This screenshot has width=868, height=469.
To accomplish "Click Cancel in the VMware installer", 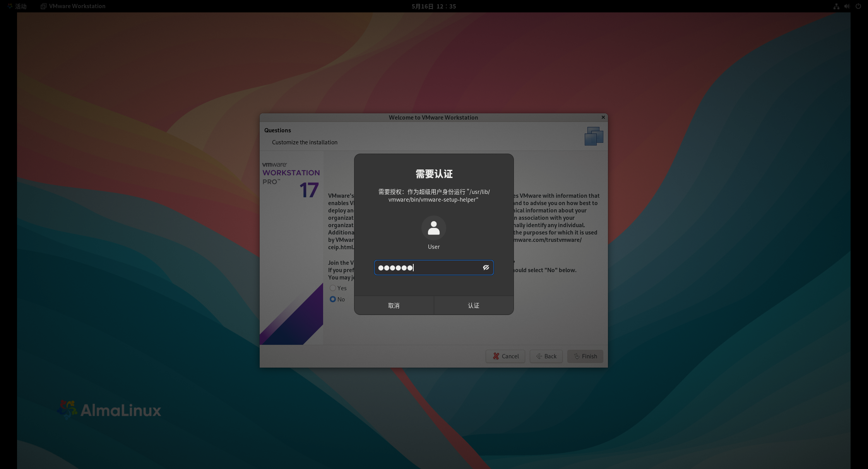I will [505, 356].
